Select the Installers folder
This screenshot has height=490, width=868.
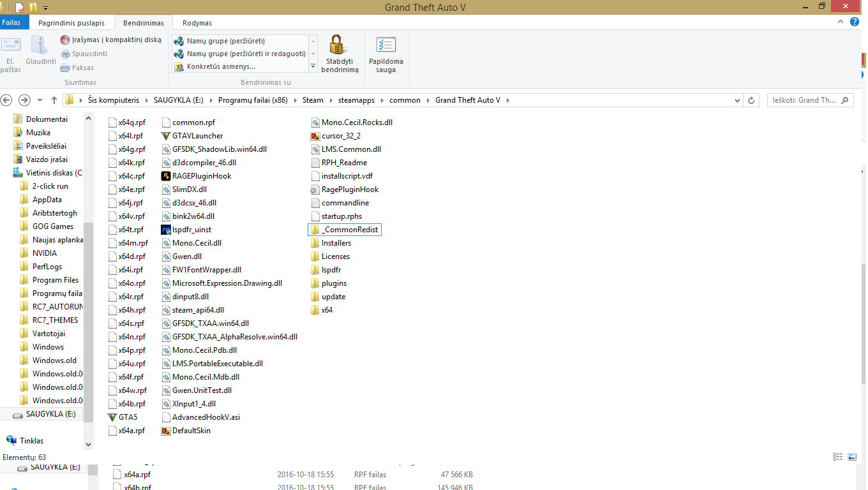331,243
